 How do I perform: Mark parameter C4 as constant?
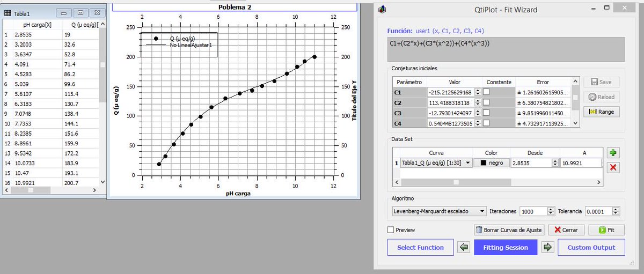coord(486,123)
